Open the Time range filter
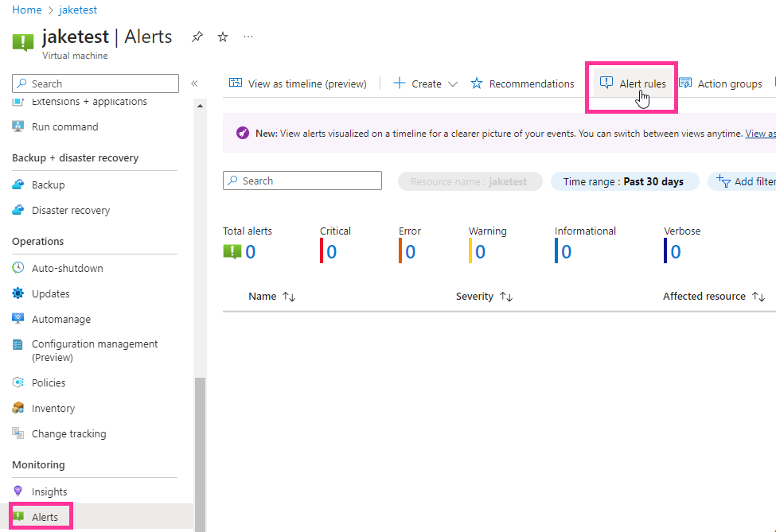Screen dimensions: 776x532 click(x=625, y=181)
